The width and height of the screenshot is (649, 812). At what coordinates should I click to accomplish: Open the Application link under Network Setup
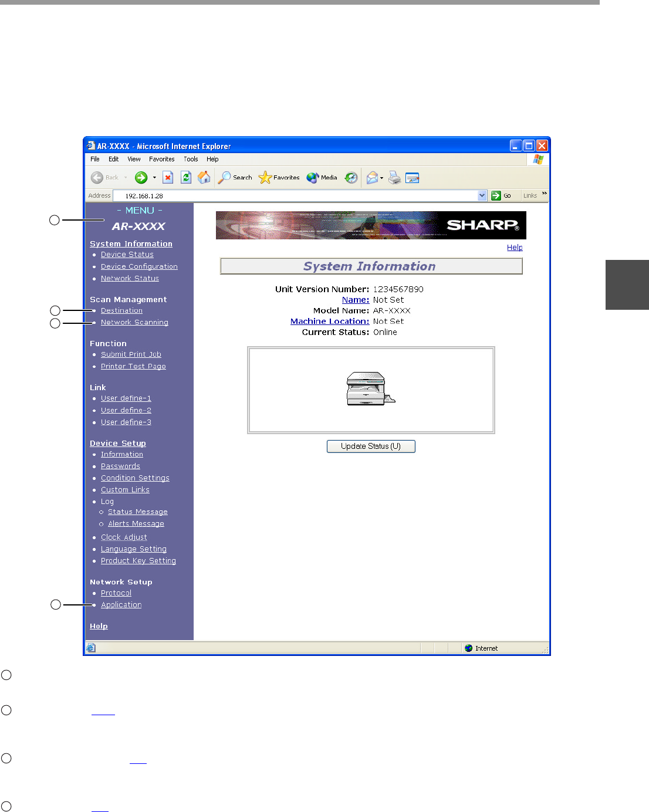pyautogui.click(x=121, y=605)
